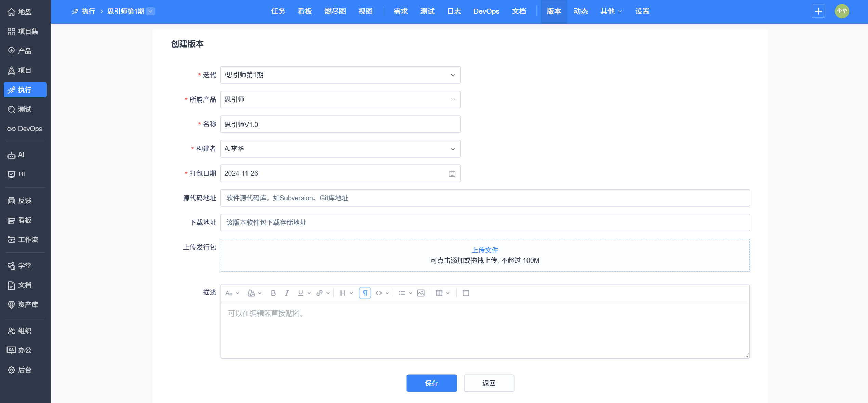868x403 pixels.
Task: Click the 上传文件 link
Action: (x=485, y=250)
